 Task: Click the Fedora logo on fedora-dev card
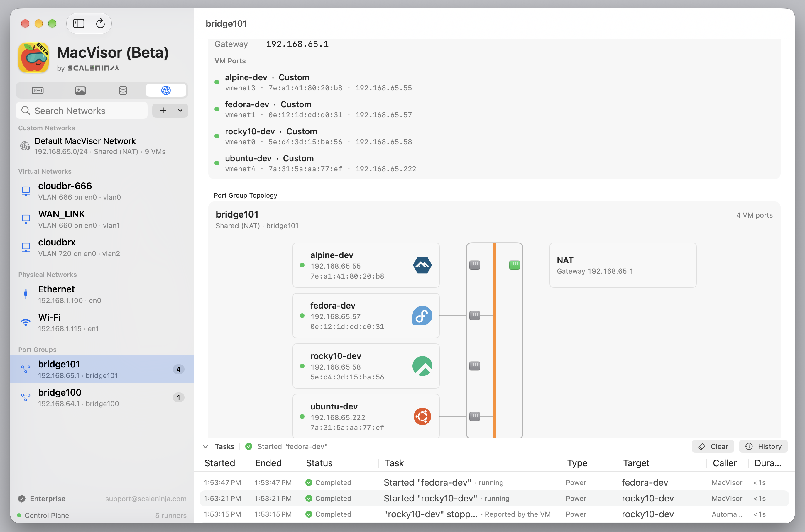point(422,316)
